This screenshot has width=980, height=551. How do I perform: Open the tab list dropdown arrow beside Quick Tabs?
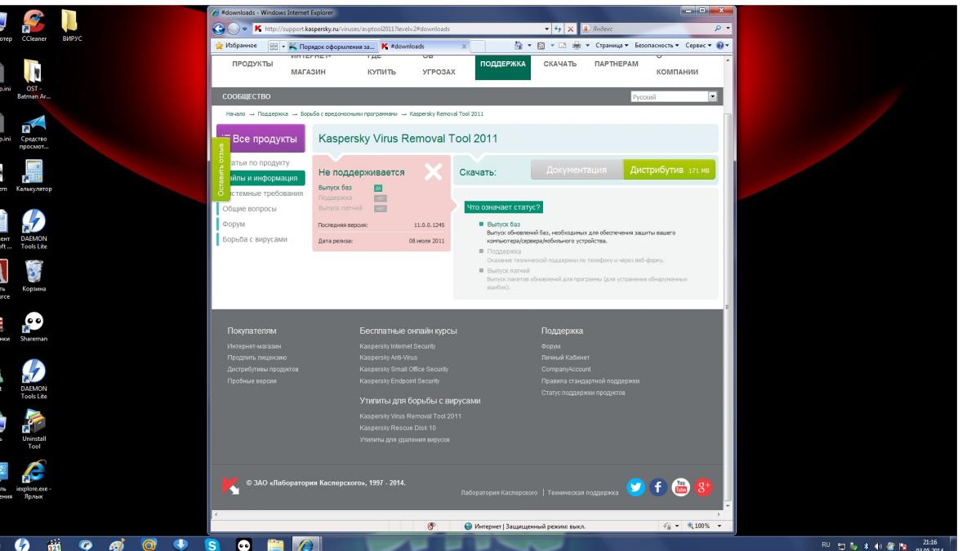tap(284, 46)
